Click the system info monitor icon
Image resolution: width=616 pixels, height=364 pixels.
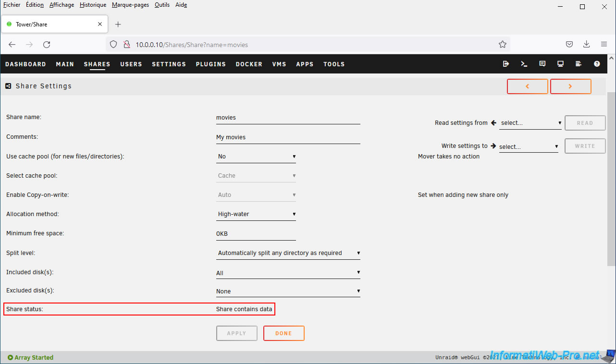560,64
